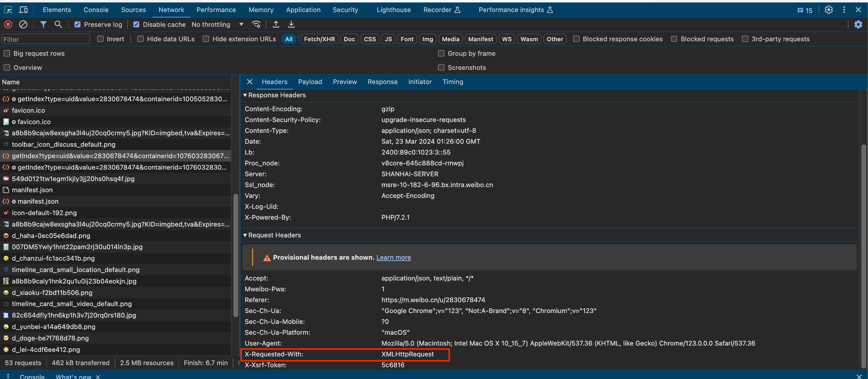Select the d_doge-be7f768d78.png request
This screenshot has height=379, width=868.
pos(116,338)
